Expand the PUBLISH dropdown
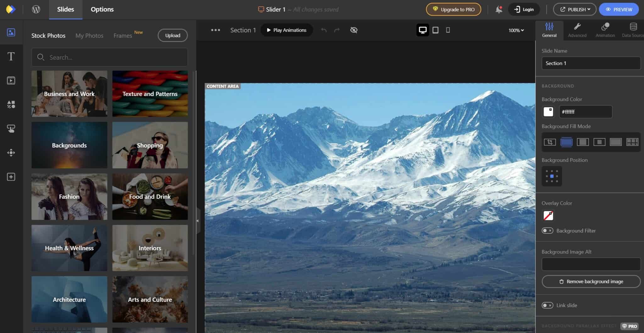 (575, 9)
